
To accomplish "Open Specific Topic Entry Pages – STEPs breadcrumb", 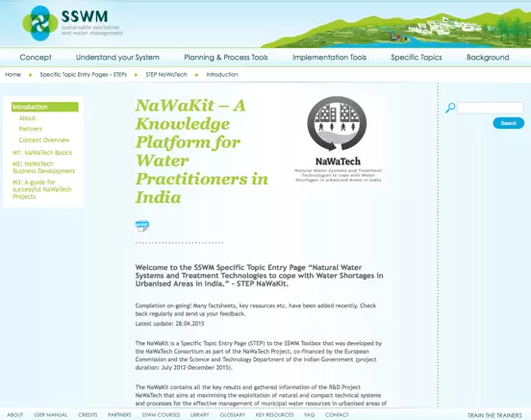I will point(84,74).
